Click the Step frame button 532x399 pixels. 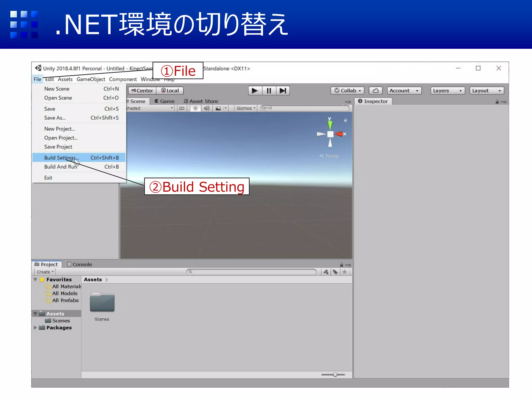pos(283,91)
